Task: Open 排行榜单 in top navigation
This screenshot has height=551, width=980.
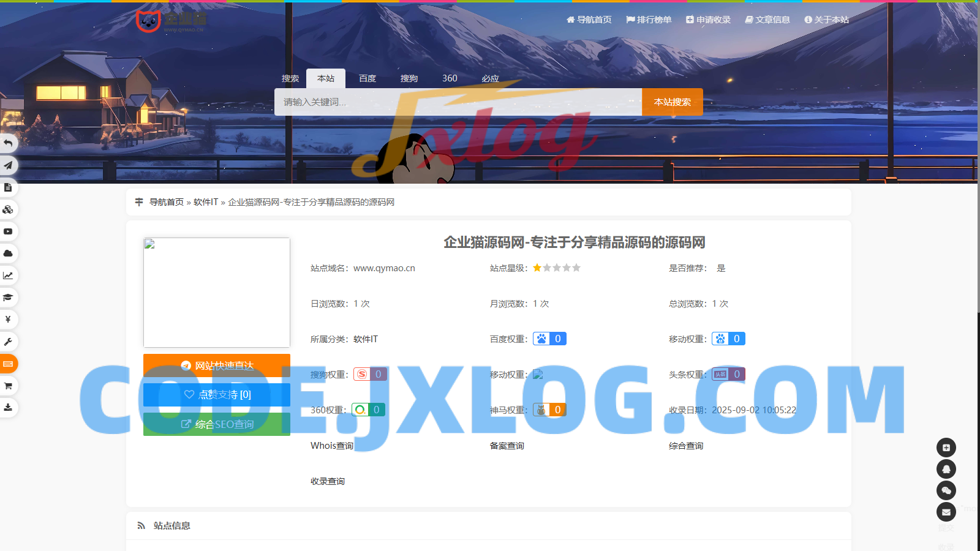Action: 649,20
